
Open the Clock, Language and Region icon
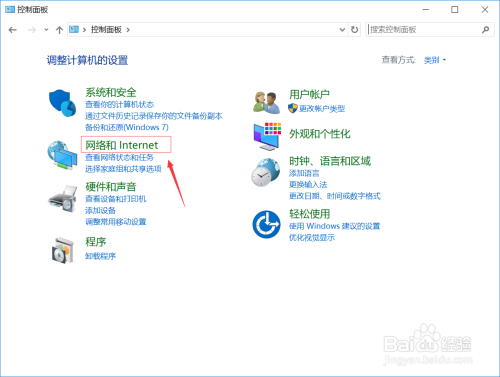(x=266, y=172)
